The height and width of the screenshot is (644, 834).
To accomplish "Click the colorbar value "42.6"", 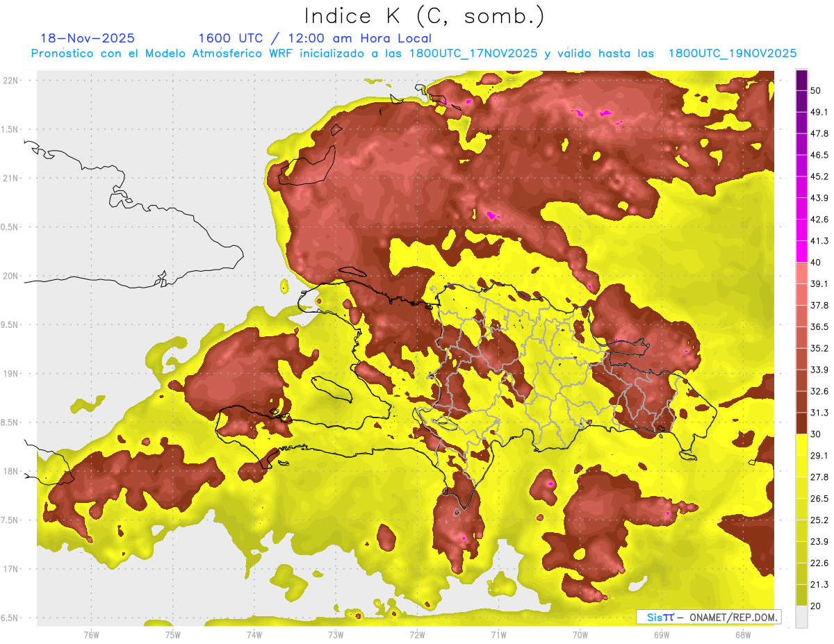I will click(819, 220).
